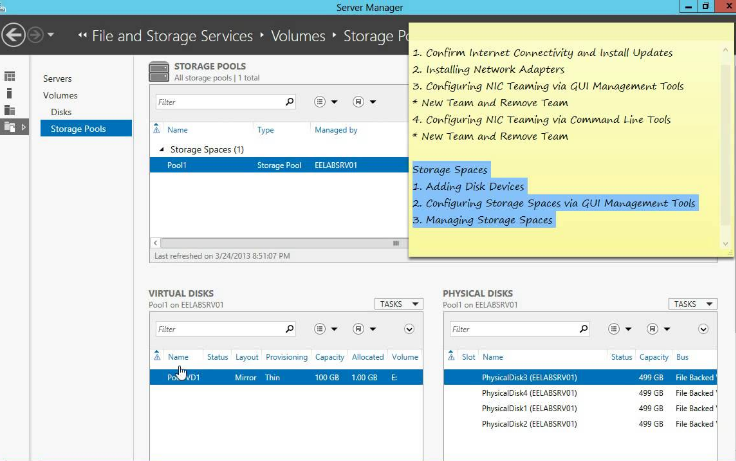Viewport: 736px width, 461px height.
Task: Focus the Virtual Disks filter field
Action: 220,329
